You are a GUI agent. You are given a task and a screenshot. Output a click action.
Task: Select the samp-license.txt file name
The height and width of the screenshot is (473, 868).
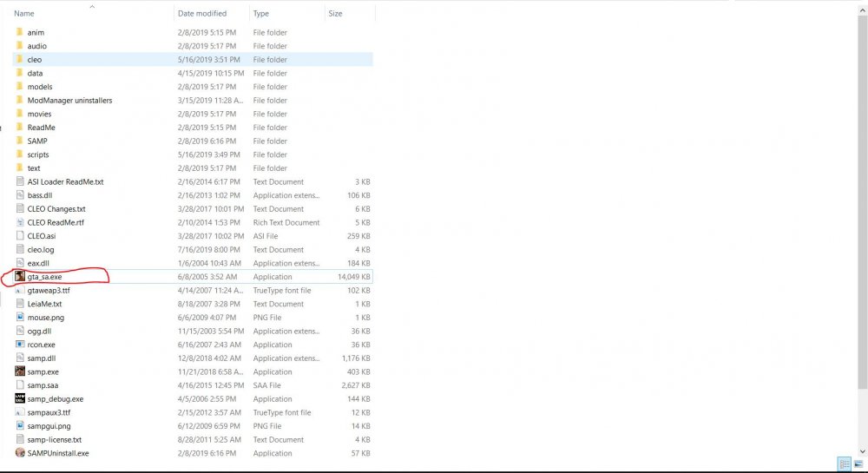pyautogui.click(x=54, y=439)
